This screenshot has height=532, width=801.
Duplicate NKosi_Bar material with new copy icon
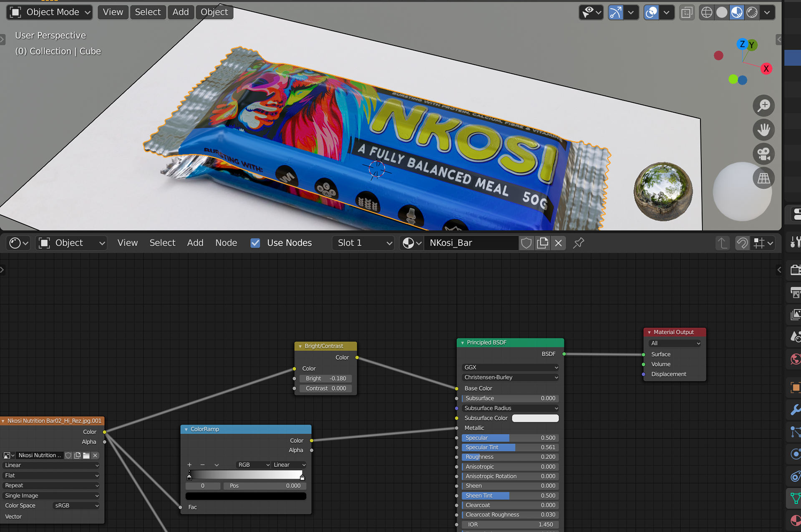tap(542, 243)
